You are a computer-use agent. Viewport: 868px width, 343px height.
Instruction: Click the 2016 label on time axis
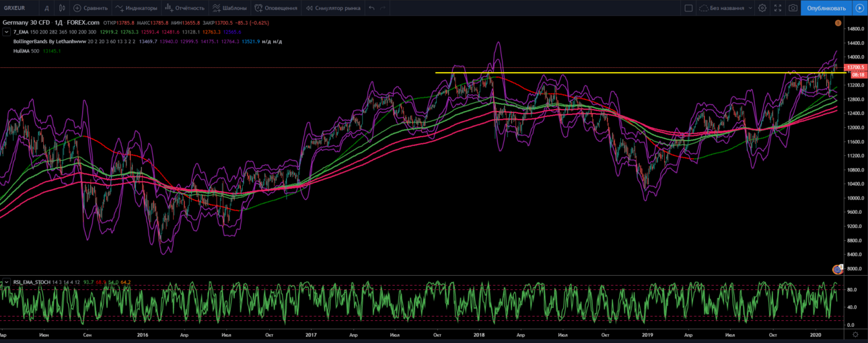point(143,334)
